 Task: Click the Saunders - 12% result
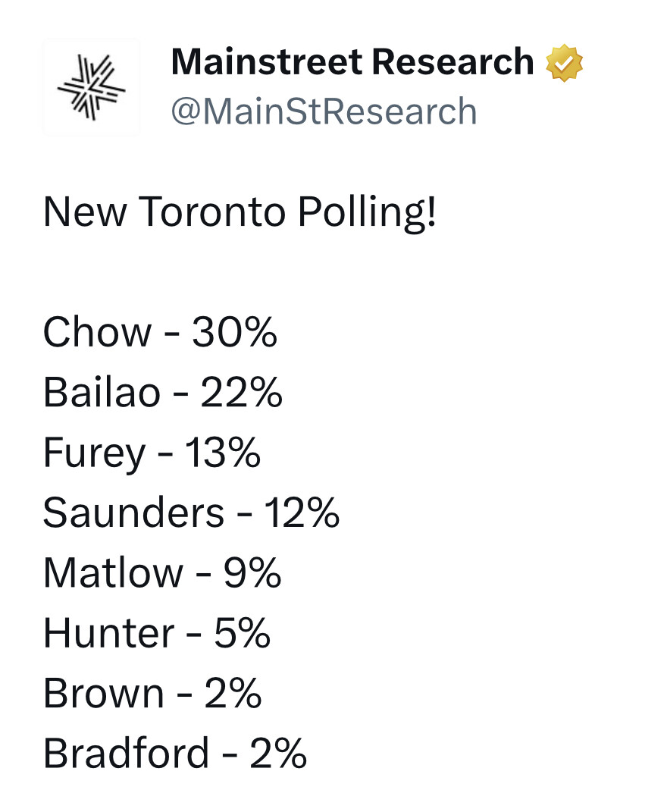click(x=191, y=513)
